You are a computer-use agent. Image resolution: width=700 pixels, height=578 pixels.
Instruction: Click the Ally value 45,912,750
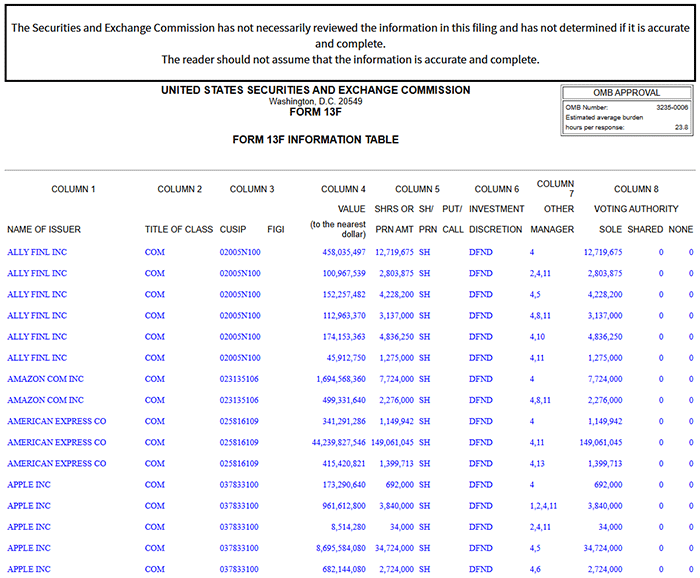[340, 358]
